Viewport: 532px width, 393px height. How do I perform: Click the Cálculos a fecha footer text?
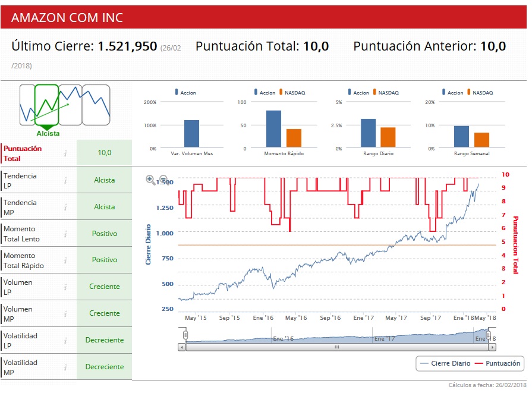487,385
